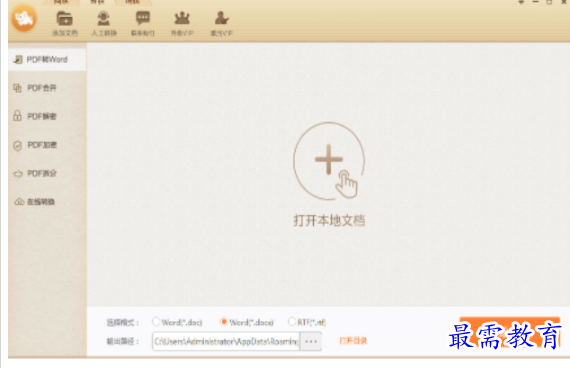Click the orange app logo icon
This screenshot has height=368, width=570.
pyautogui.click(x=24, y=19)
